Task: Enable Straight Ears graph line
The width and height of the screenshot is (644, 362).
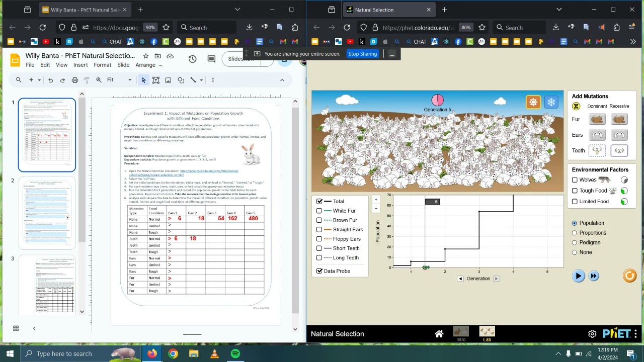Action: 319,229
